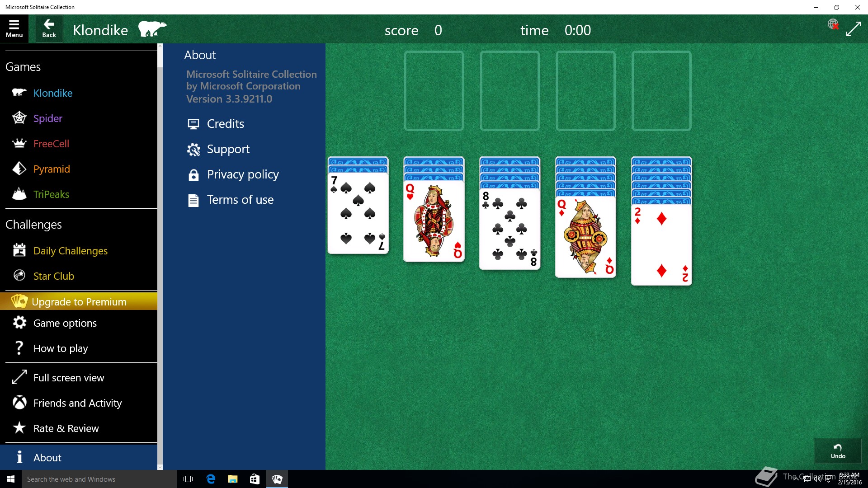Screen dimensions: 868x488
Task: Open Game options
Action: click(x=65, y=323)
